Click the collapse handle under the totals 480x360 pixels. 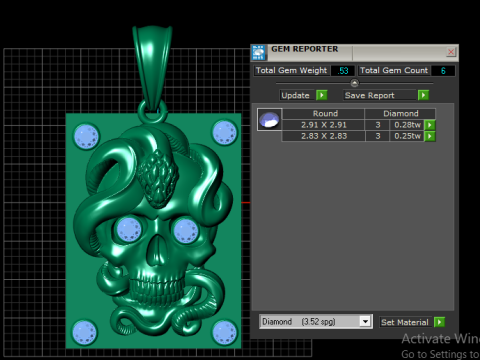(354, 83)
